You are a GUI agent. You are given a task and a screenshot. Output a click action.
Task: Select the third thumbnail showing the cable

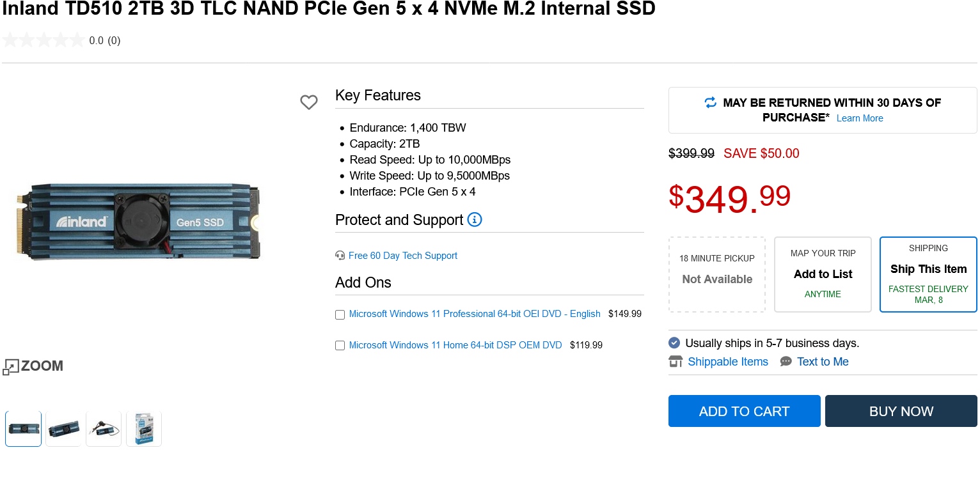(x=104, y=428)
